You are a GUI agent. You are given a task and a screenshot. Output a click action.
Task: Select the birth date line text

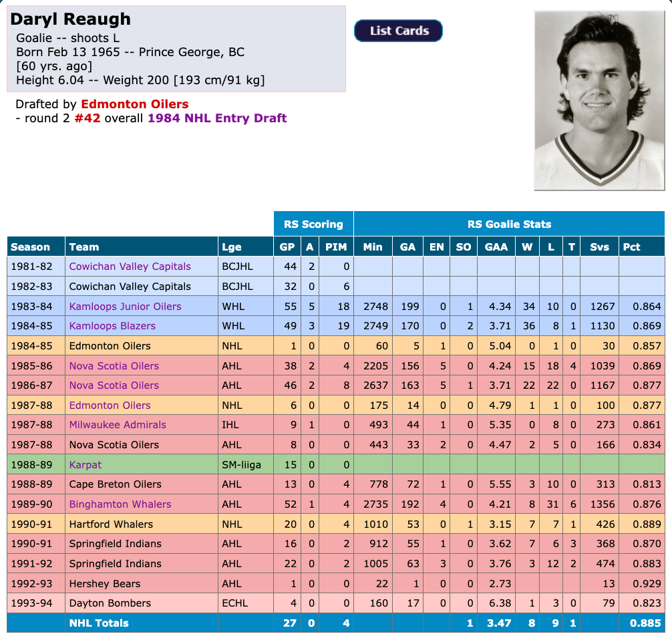(130, 52)
